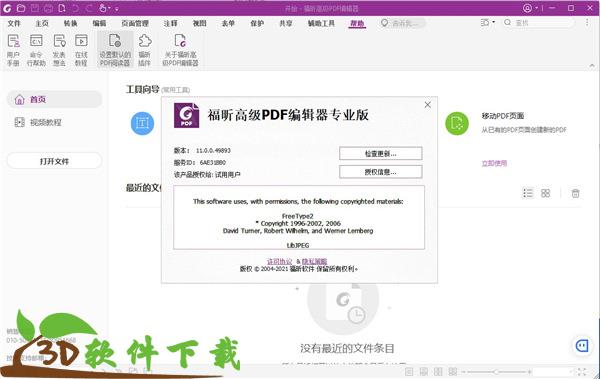Click the new document quick-access icon
This screenshot has width=600, height=379.
(x=62, y=8)
